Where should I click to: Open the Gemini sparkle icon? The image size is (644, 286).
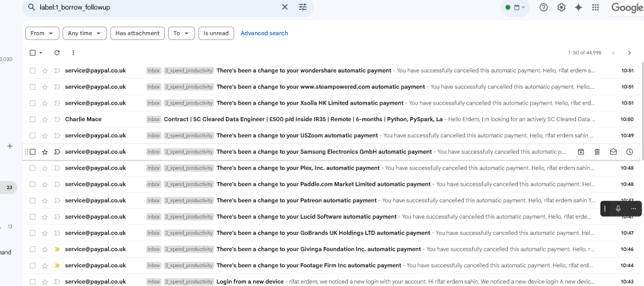point(579,7)
